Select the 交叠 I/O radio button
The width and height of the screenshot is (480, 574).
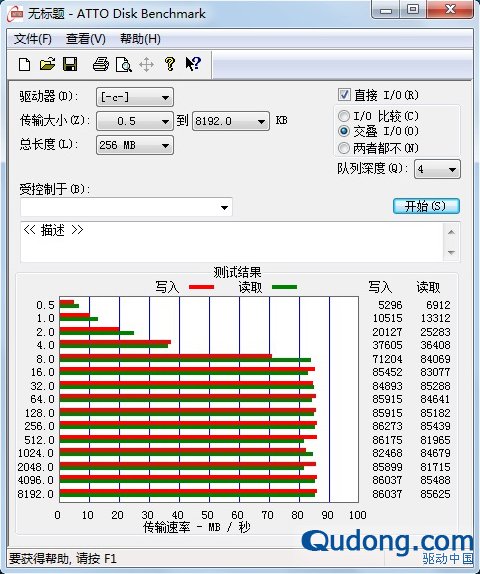tap(344, 131)
